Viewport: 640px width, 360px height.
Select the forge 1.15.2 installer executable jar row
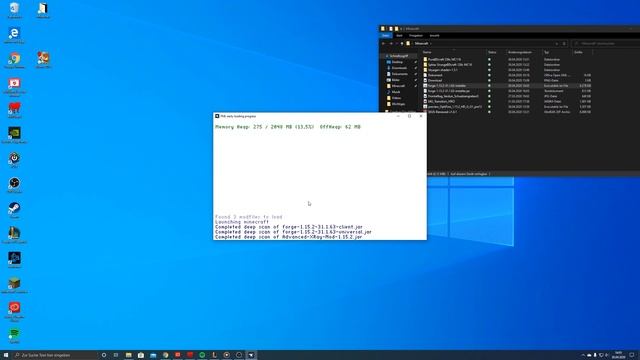(507, 86)
